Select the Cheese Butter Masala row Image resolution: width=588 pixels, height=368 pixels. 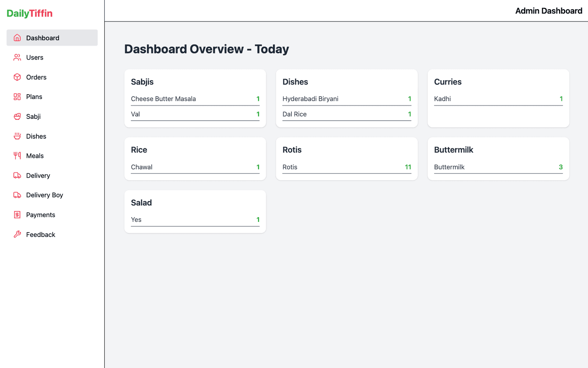pos(195,99)
